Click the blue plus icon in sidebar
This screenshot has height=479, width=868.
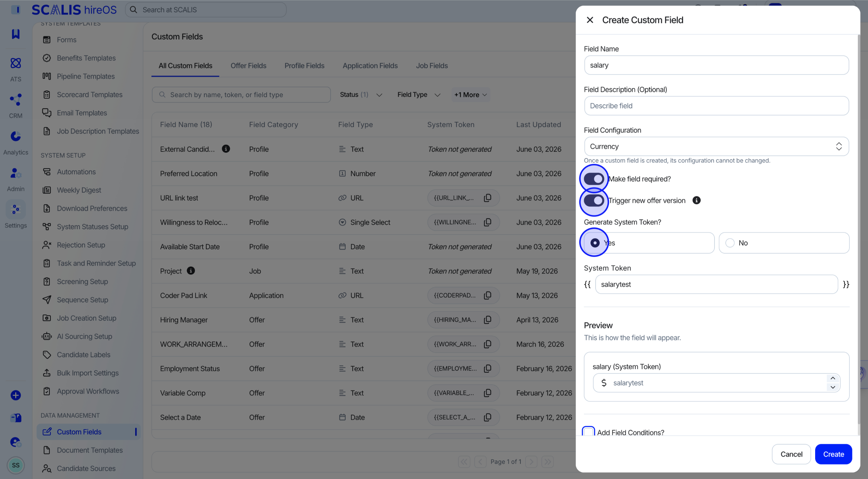pos(16,395)
